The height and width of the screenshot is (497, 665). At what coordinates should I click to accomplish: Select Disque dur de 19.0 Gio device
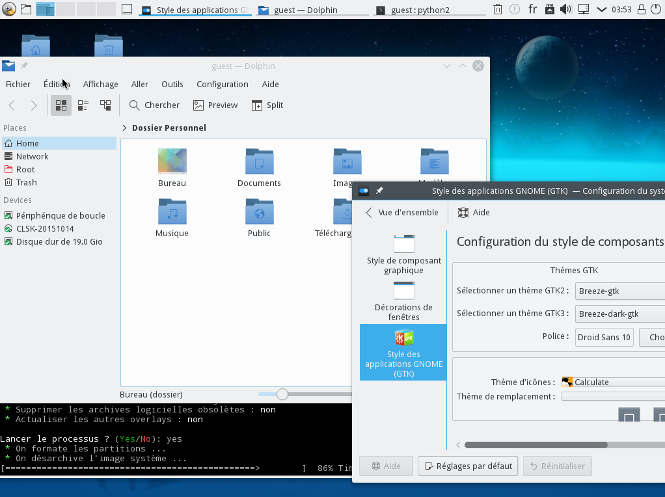[x=59, y=242]
